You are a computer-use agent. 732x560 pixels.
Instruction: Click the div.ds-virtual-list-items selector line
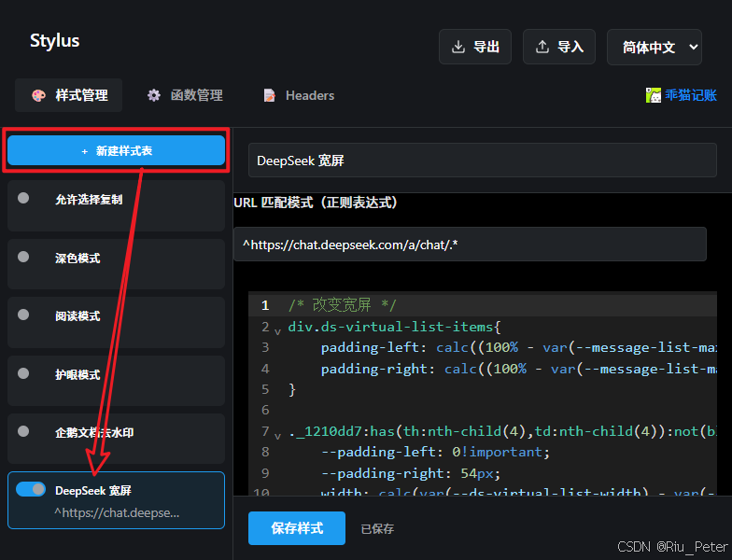[394, 327]
